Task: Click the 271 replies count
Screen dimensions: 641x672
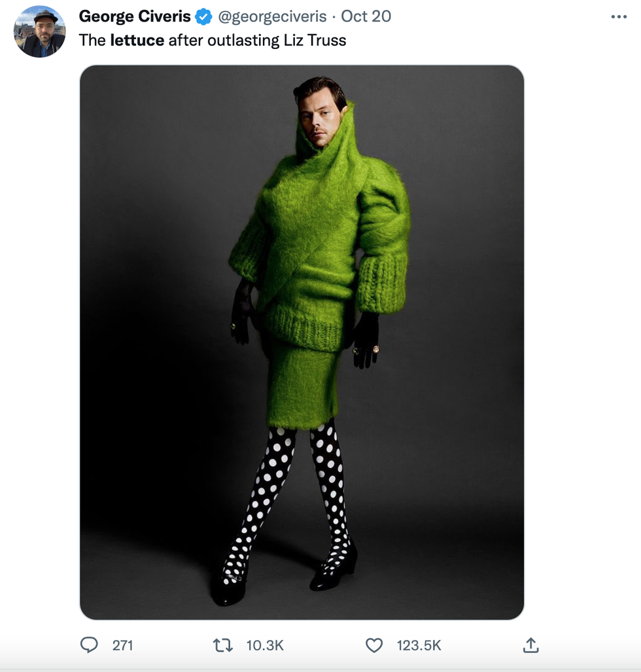Action: [122, 645]
